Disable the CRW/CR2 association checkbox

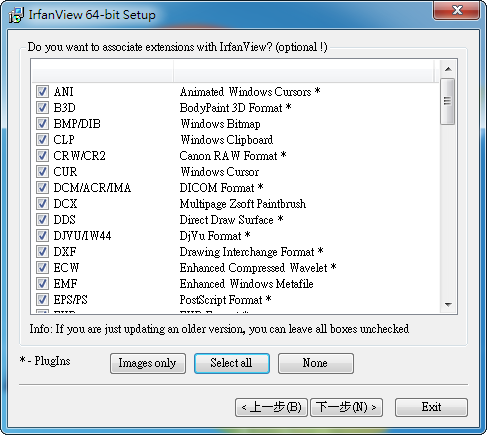coord(42,156)
